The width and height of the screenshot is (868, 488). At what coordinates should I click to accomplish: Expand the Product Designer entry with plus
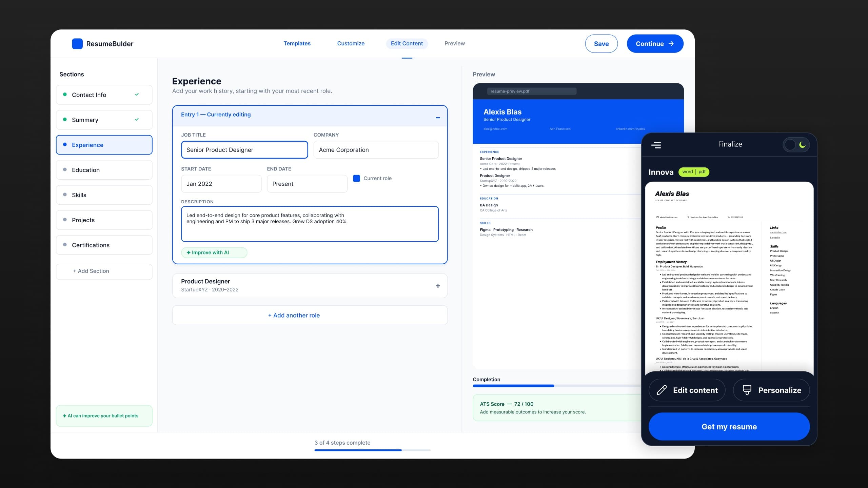[438, 286]
